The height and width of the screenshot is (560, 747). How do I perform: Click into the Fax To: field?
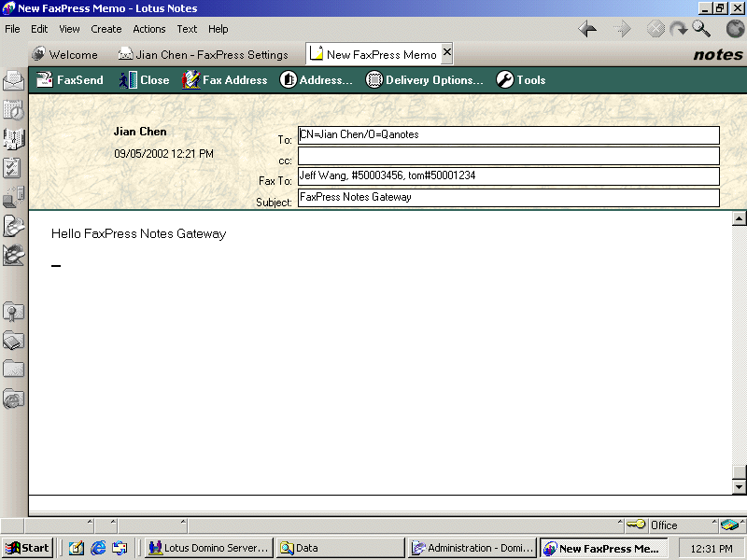pos(508,176)
